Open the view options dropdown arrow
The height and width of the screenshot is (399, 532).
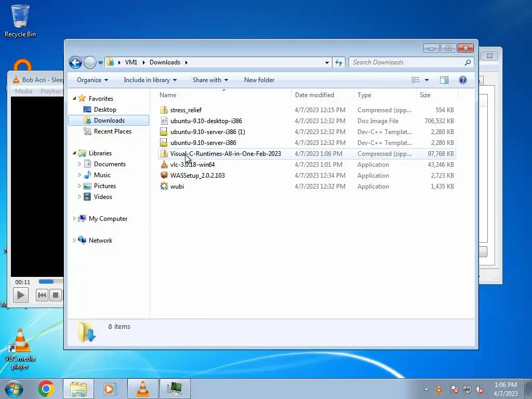coord(427,80)
